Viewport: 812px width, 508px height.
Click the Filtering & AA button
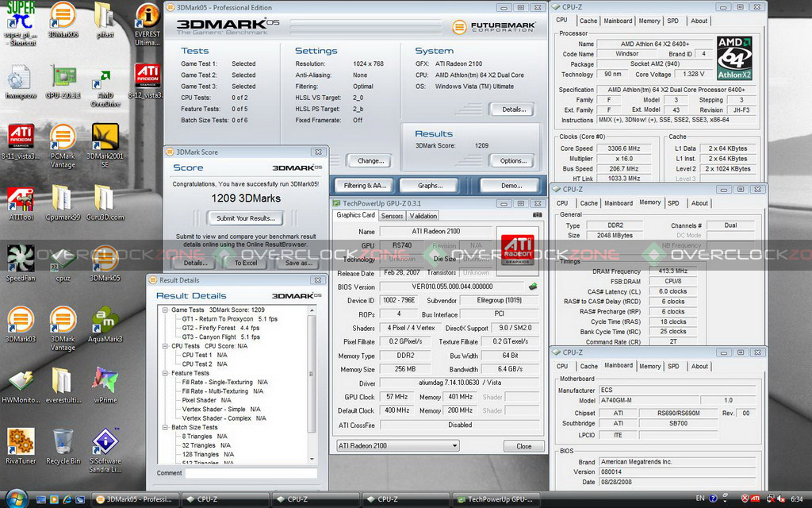point(365,186)
